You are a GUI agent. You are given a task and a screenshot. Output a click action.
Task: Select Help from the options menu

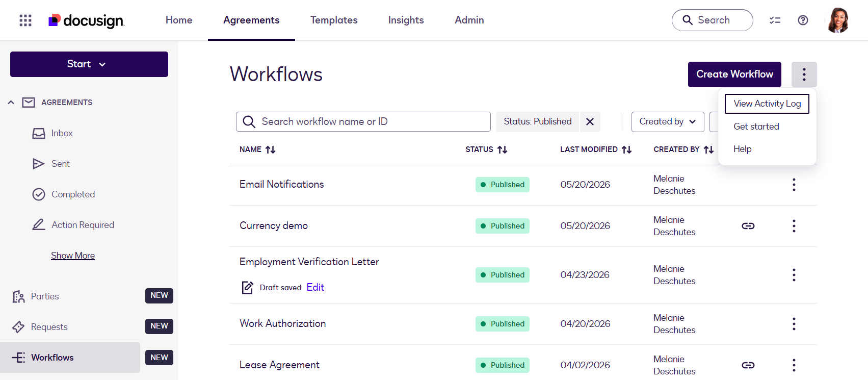[743, 149]
